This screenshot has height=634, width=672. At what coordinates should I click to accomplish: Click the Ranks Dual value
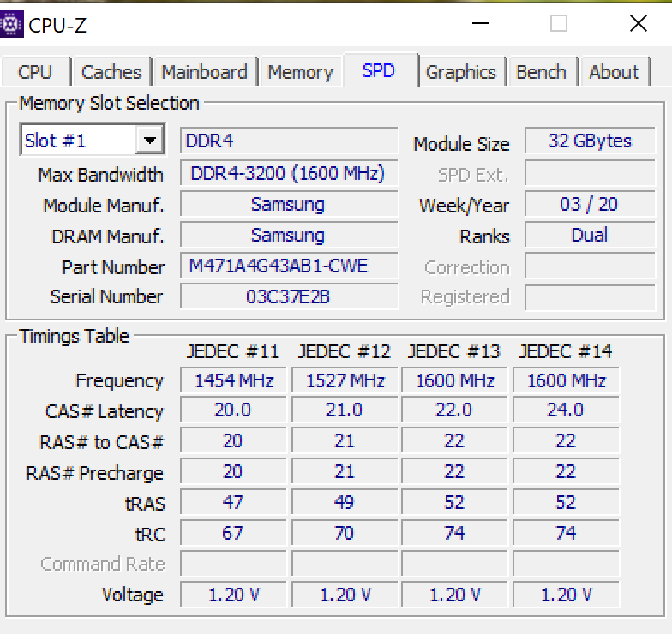click(590, 235)
